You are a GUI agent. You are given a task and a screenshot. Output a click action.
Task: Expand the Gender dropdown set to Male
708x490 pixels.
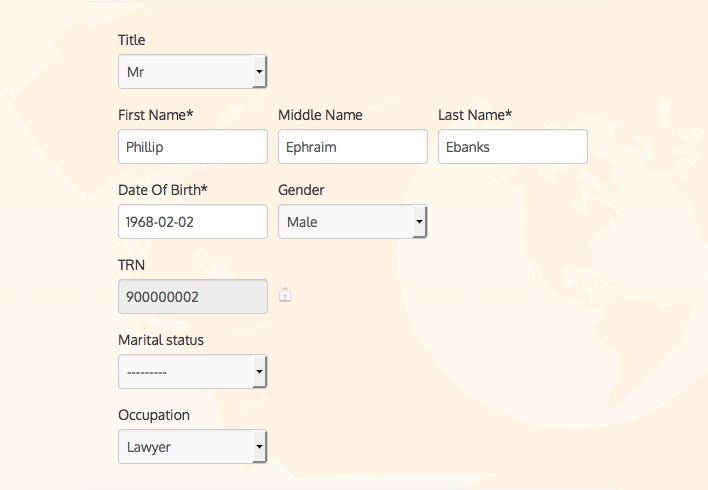[x=352, y=222]
